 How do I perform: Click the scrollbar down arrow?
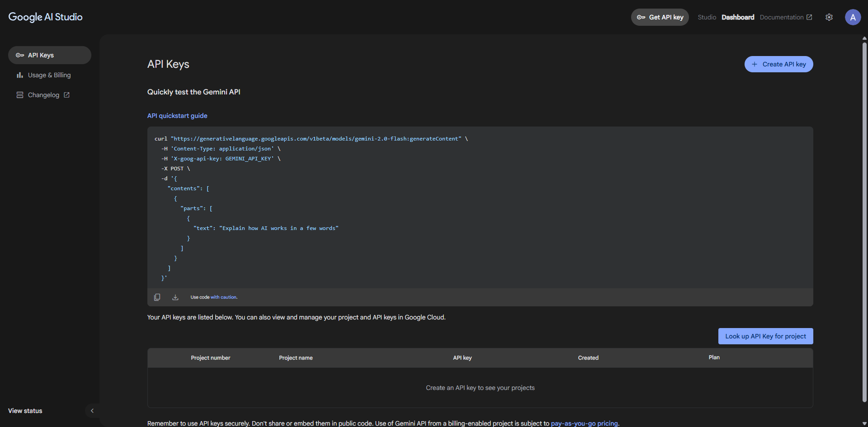point(864,423)
